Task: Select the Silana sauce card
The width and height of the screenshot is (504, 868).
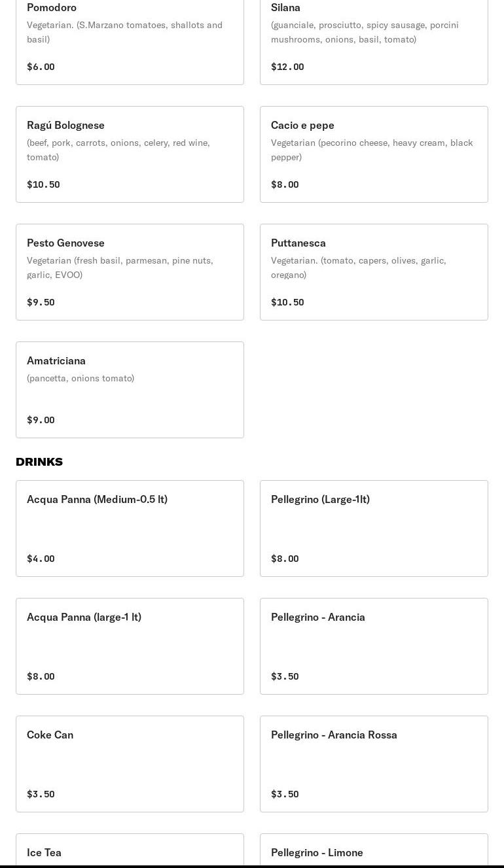Action: point(374,39)
